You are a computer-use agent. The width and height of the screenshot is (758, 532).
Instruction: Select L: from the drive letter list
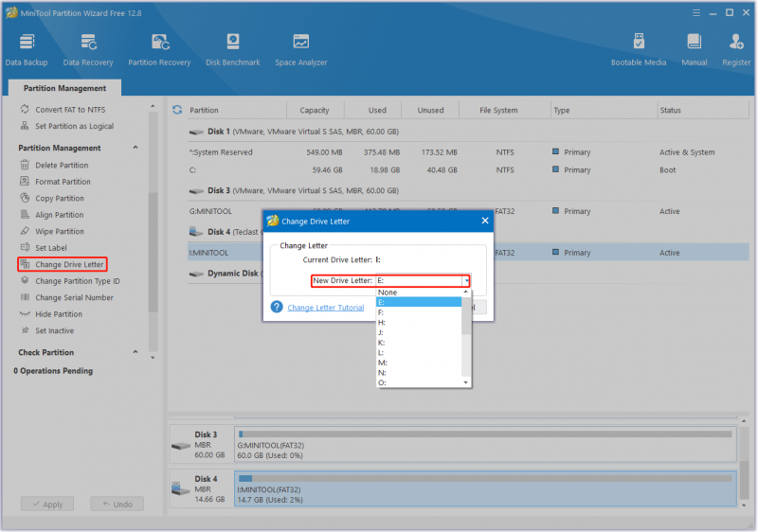click(x=419, y=353)
